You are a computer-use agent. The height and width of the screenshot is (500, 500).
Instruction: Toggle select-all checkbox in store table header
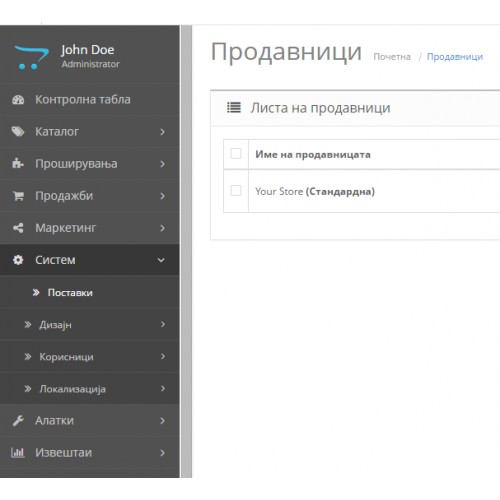coord(236,154)
